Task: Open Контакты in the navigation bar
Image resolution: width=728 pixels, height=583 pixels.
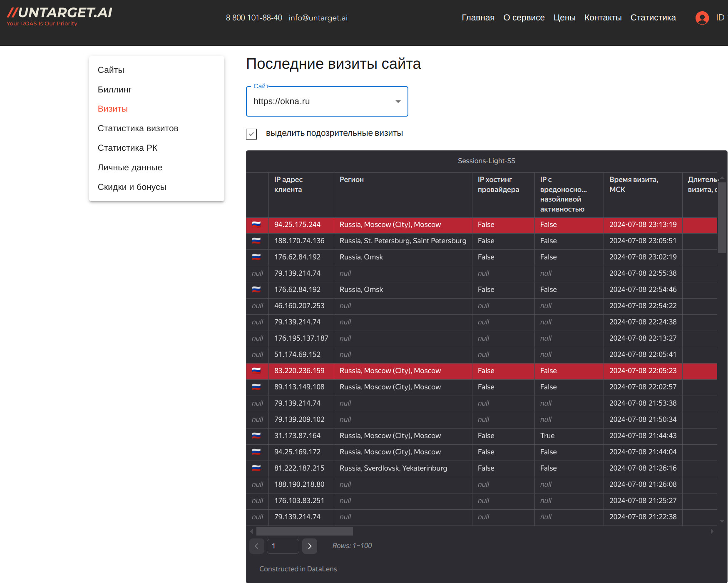Action: pyautogui.click(x=603, y=17)
